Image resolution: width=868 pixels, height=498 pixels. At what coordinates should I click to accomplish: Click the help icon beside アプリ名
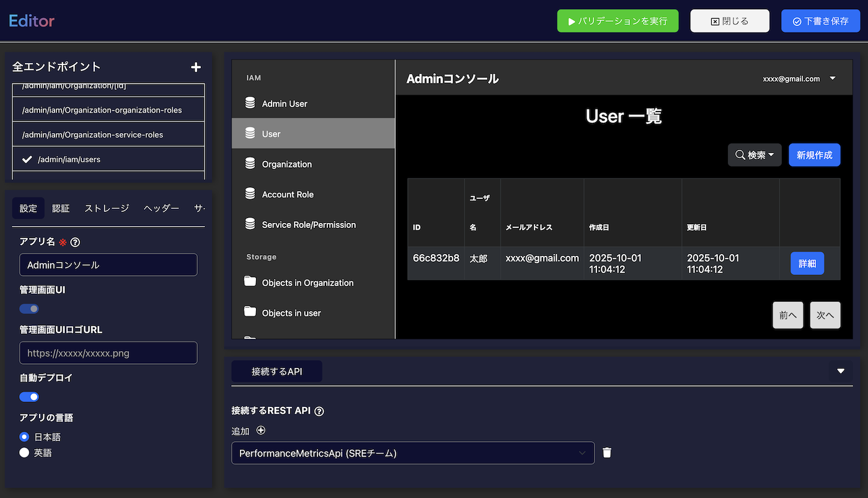(x=76, y=243)
